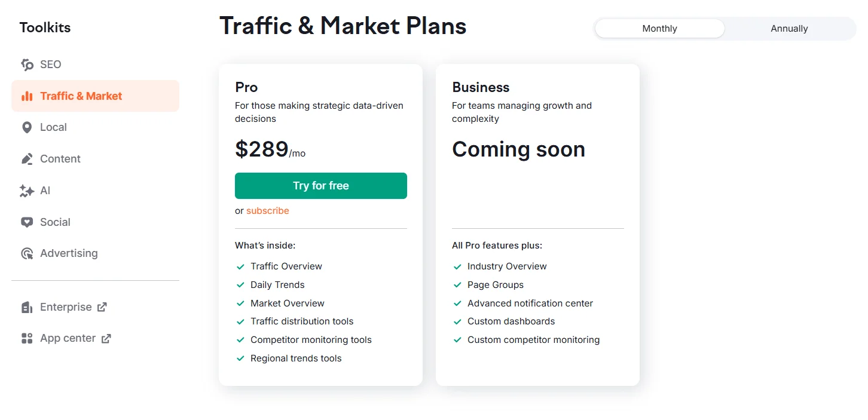Open Enterprise external link arrow

pos(102,307)
